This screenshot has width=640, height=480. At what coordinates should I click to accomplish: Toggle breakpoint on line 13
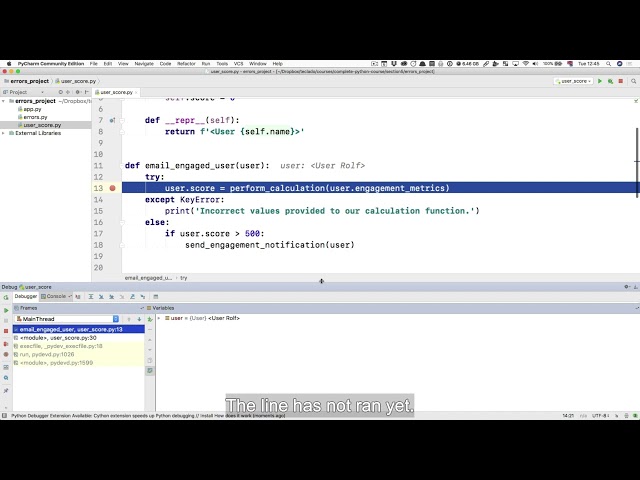[113, 188]
